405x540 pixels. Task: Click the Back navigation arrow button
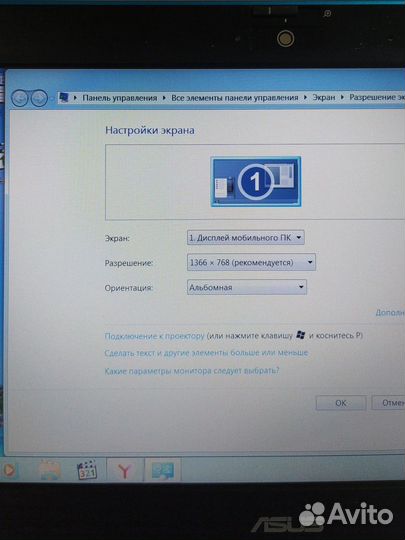[20, 98]
